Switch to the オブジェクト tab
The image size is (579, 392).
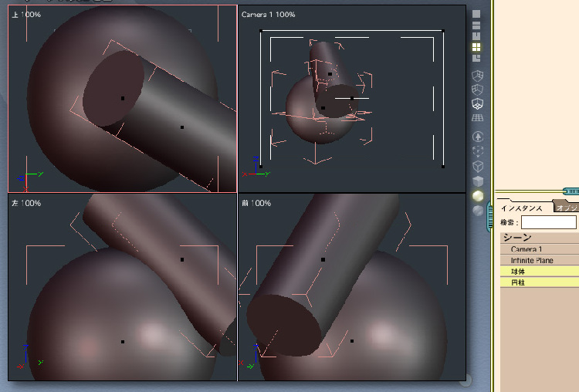pos(567,208)
